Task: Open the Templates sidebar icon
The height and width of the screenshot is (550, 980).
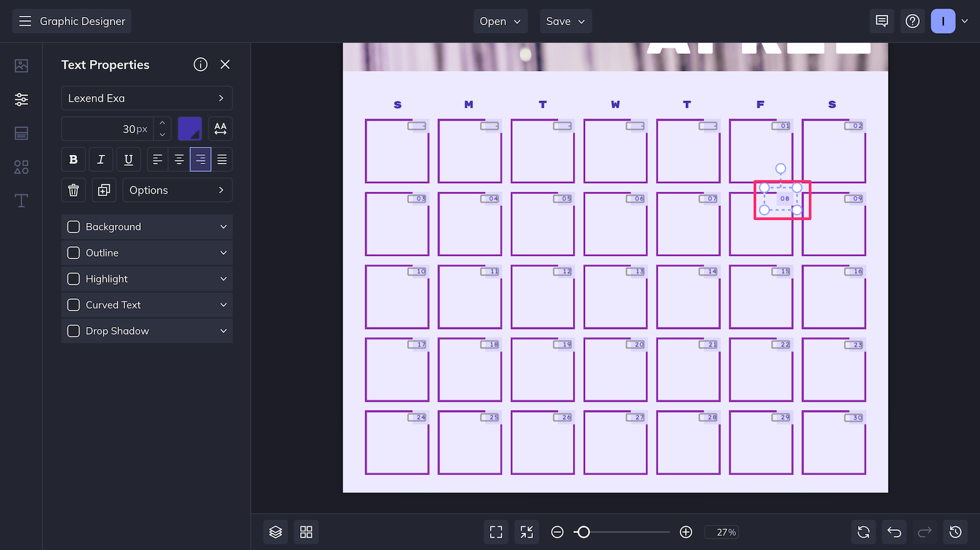Action: (x=21, y=134)
